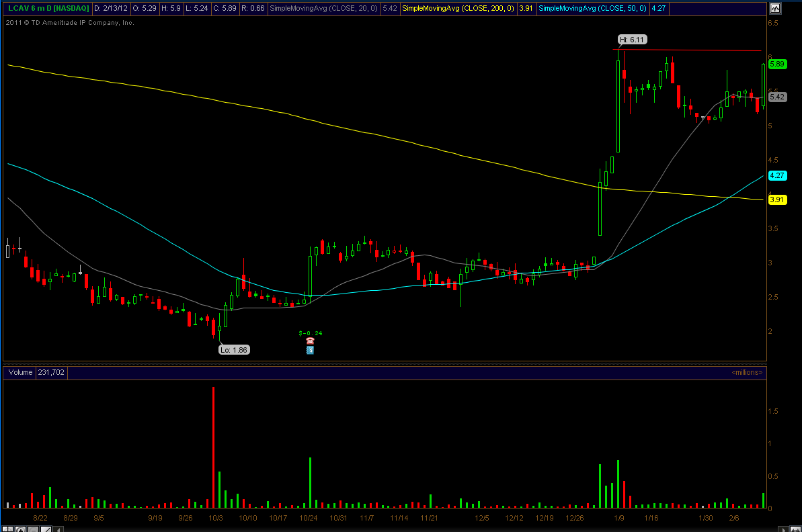Viewport: 802px width, 532px height.
Task: Click the blue dollar event icon under the phone
Action: [310, 350]
